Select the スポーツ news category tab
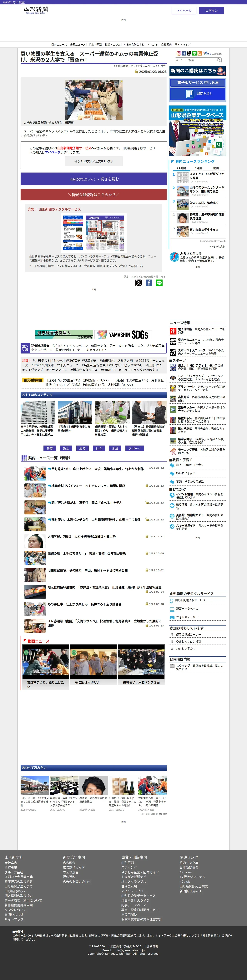The height and width of the screenshot is (980, 247). [134, 449]
